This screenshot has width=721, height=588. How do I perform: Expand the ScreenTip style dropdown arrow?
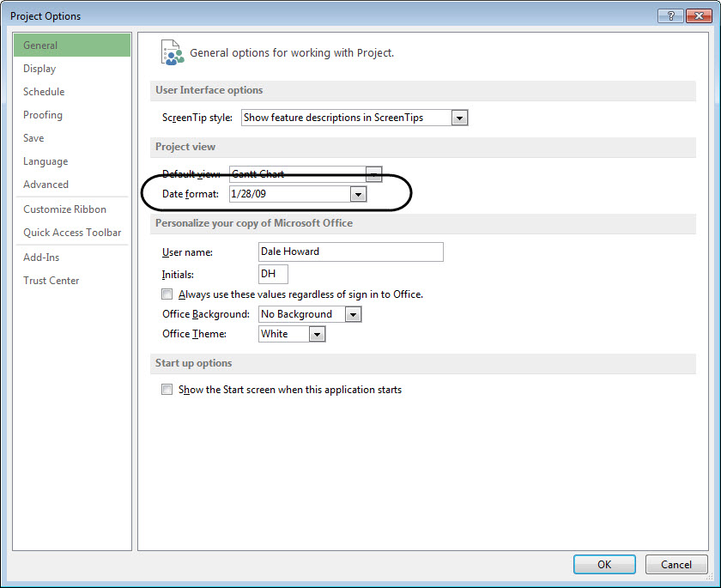click(x=459, y=118)
